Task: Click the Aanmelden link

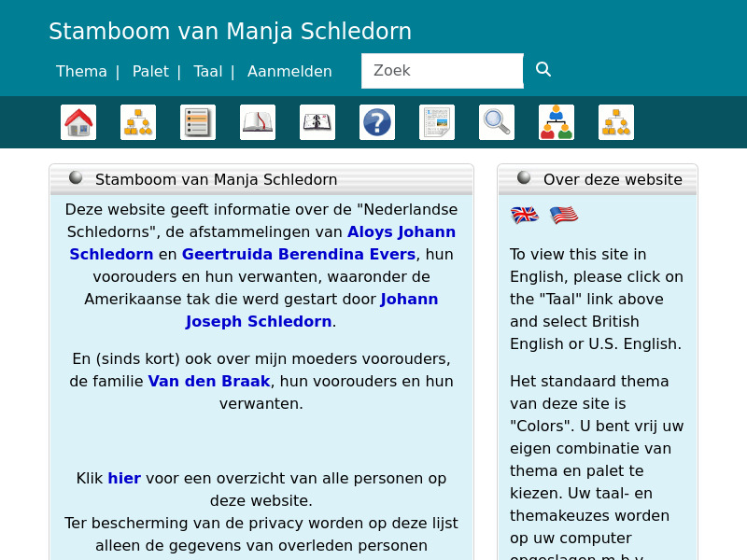Action: [x=289, y=71]
